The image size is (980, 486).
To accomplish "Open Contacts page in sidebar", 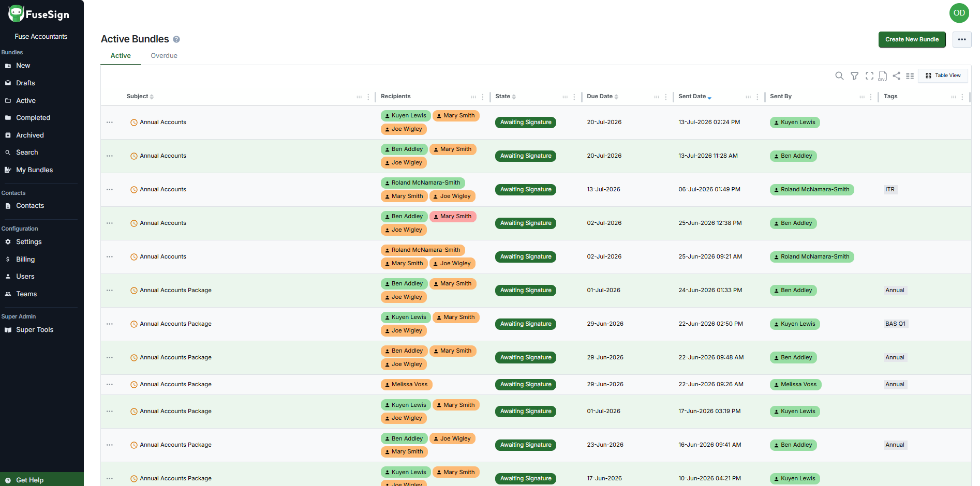I will [41, 206].
